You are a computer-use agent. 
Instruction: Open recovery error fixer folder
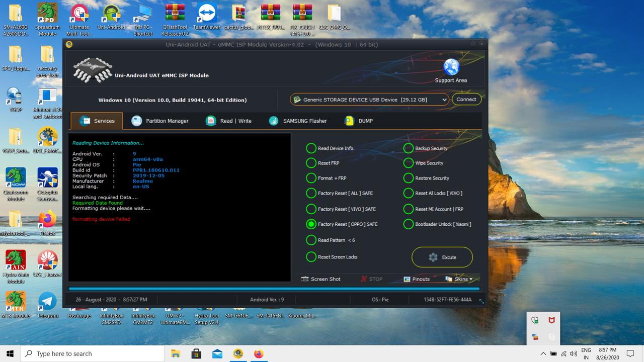click(x=47, y=61)
